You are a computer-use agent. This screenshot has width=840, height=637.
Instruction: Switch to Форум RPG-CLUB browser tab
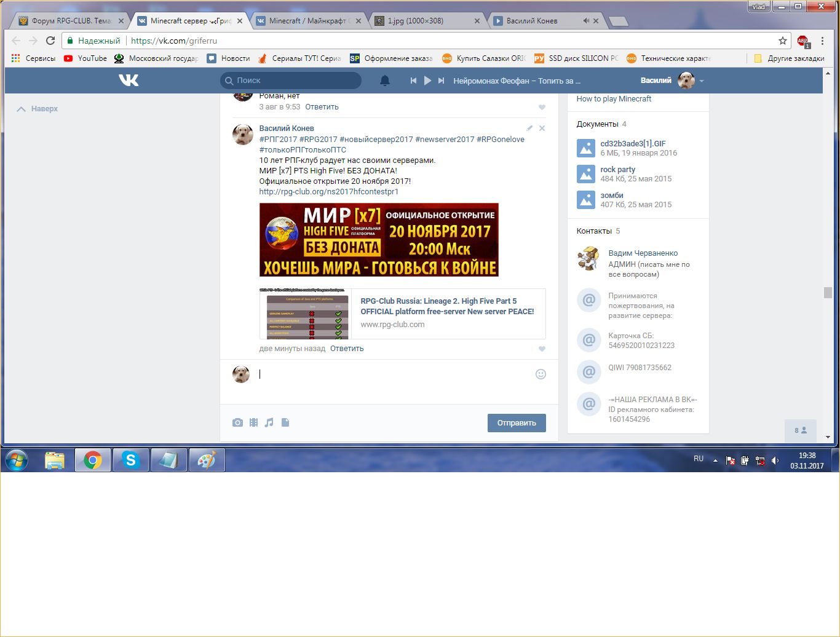pos(71,21)
